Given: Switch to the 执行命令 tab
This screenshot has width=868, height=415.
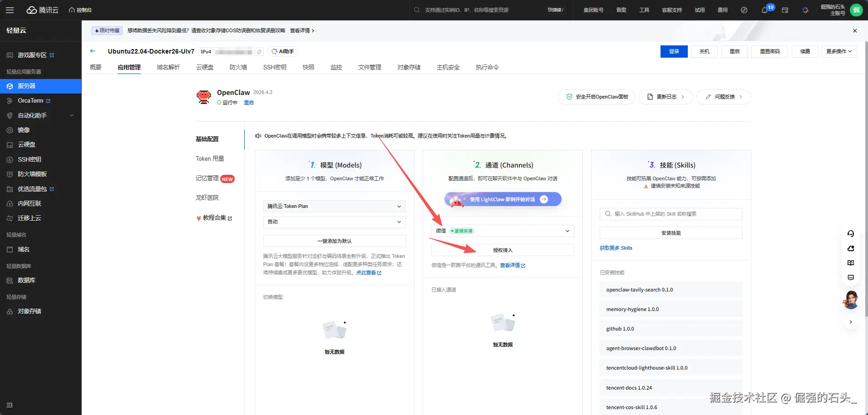Looking at the screenshot, I should pyautogui.click(x=487, y=67).
